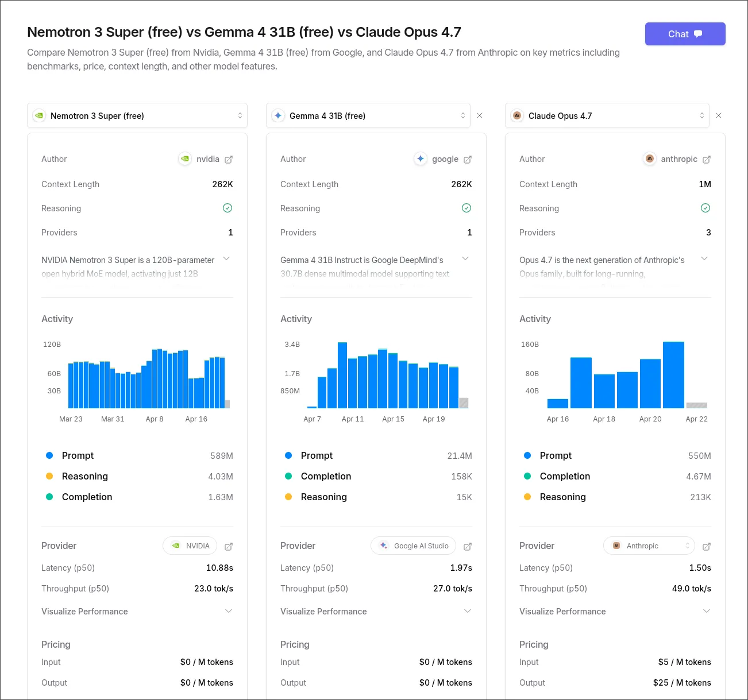This screenshot has height=700, width=748.
Task: Open NVIDIA provider external link icon
Action: point(229,546)
